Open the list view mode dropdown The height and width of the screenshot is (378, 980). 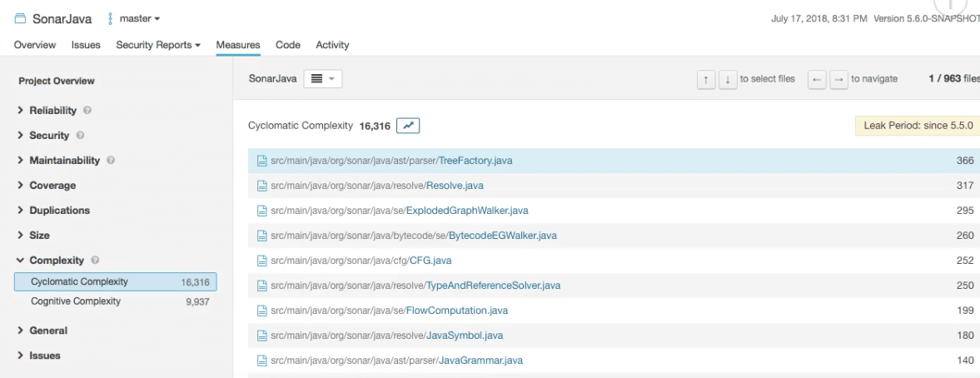(x=323, y=79)
